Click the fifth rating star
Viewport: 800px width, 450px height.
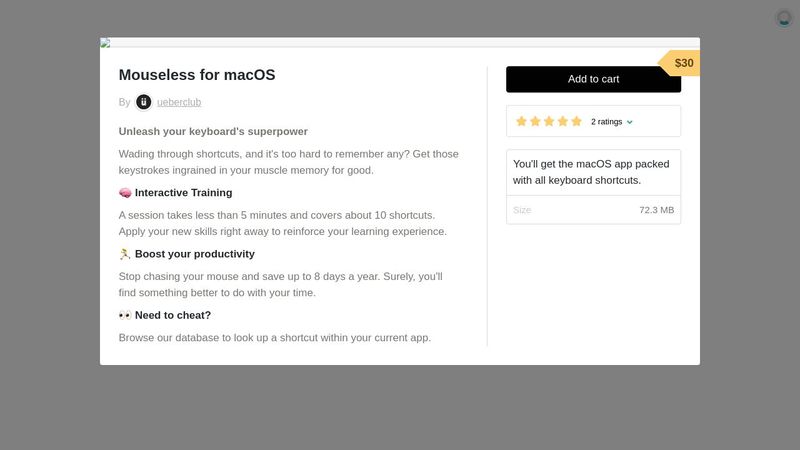576,121
